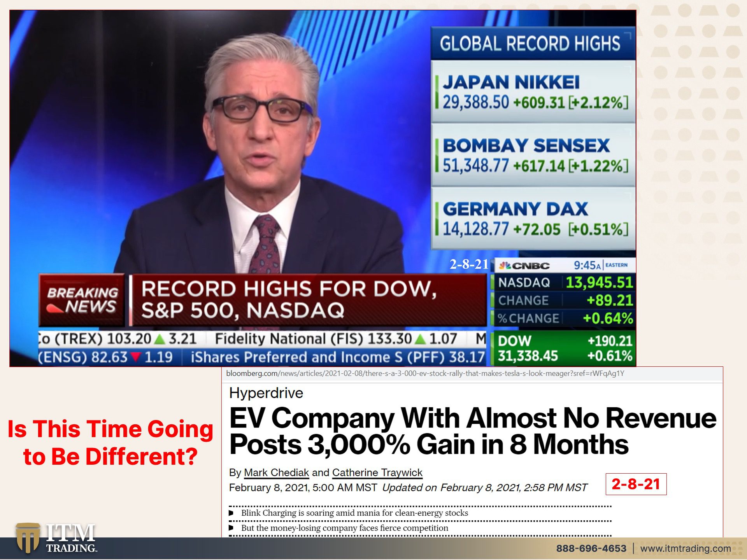
Task: Click the ENSG 82.63 ticker entry
Action: click(105, 357)
